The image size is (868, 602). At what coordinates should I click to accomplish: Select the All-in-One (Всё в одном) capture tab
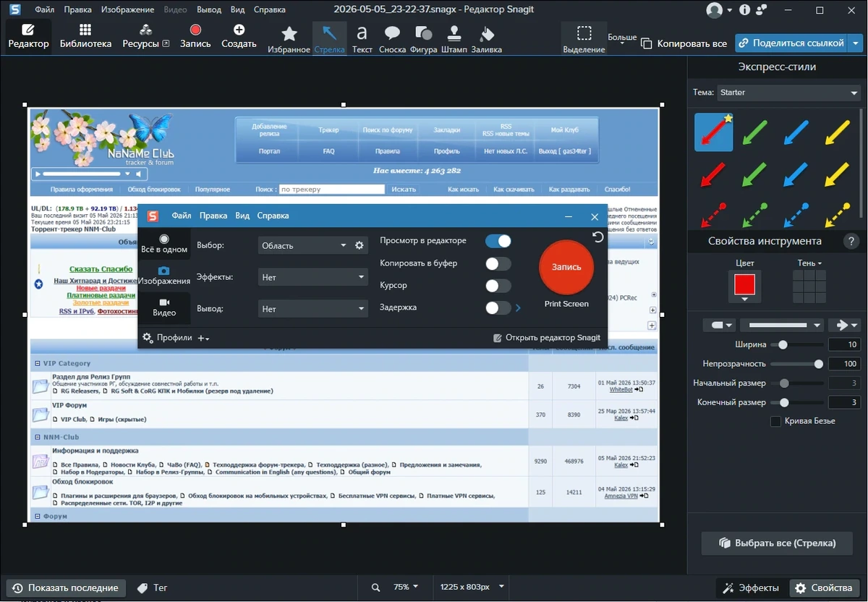click(x=164, y=244)
